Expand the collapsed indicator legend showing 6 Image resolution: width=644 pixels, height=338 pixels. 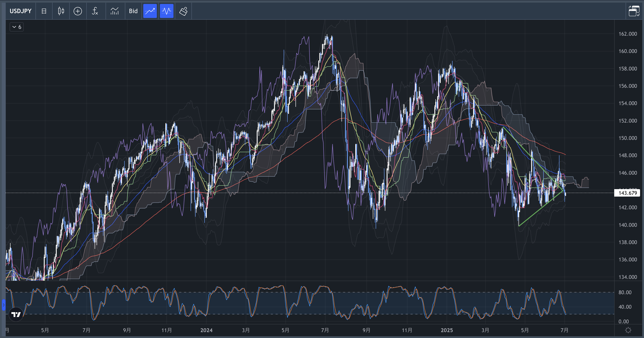coord(17,27)
